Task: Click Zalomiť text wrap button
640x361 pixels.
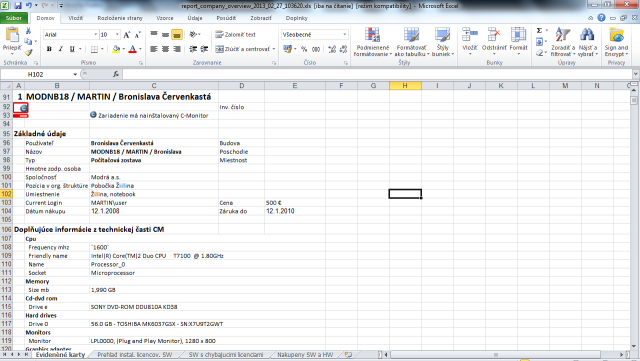Action: pyautogui.click(x=236, y=35)
